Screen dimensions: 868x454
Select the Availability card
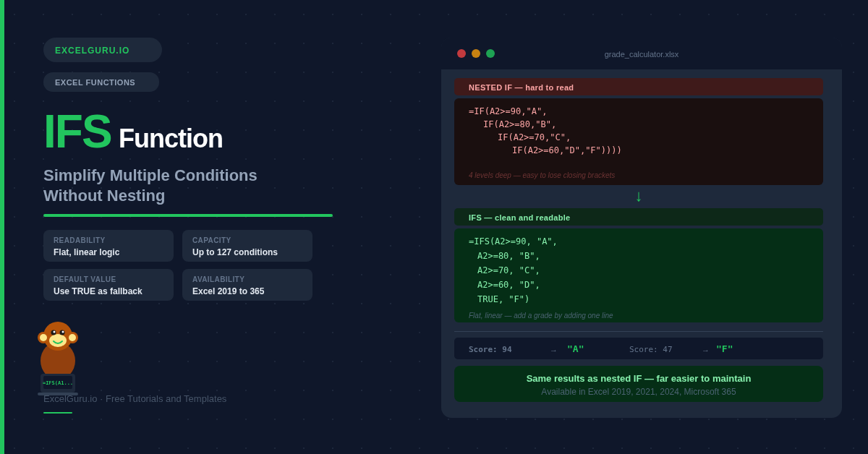pos(247,285)
